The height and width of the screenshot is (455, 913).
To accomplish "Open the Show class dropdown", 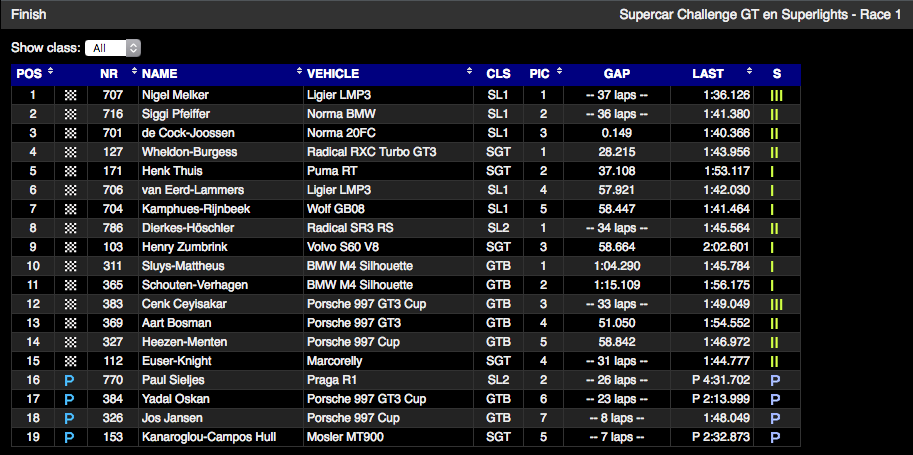I will tap(112, 48).
